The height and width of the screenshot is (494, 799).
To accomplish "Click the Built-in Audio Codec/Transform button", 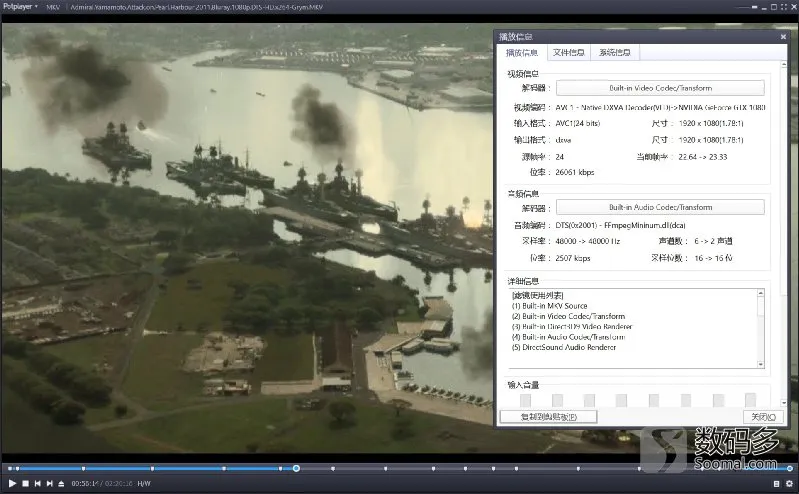I will point(660,207).
